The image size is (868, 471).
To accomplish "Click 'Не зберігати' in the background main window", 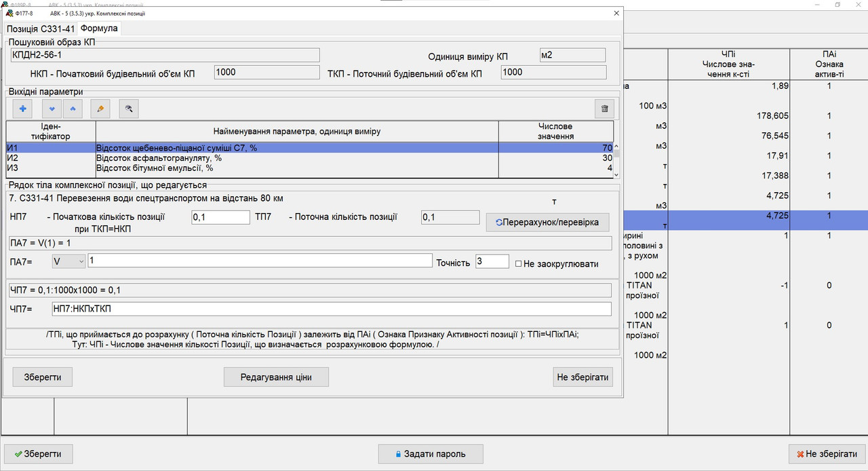I will point(827,453).
